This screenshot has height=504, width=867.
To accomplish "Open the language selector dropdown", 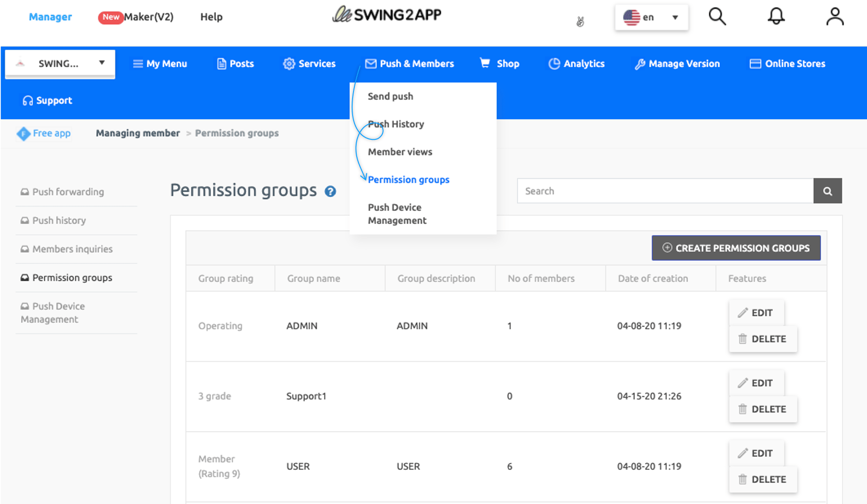I will pyautogui.click(x=651, y=17).
